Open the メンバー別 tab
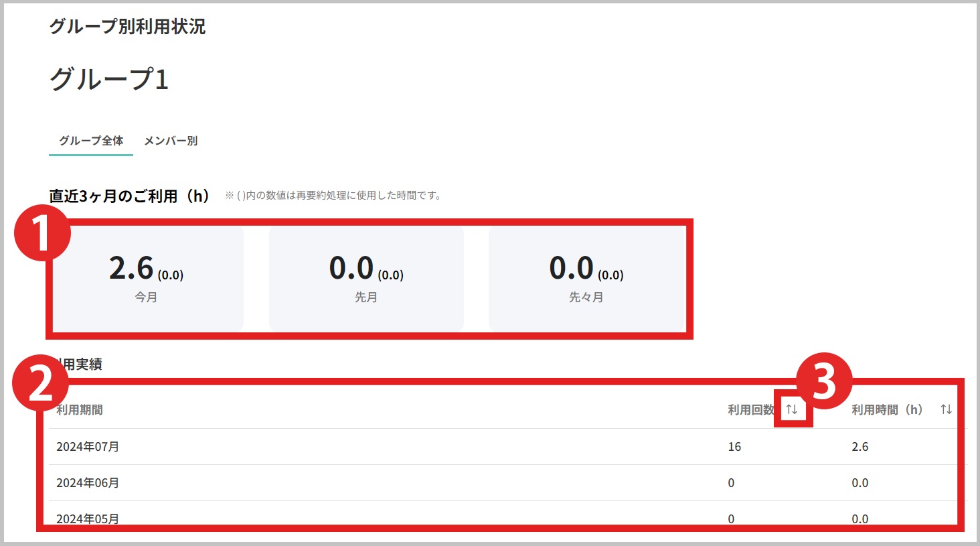 coord(171,141)
